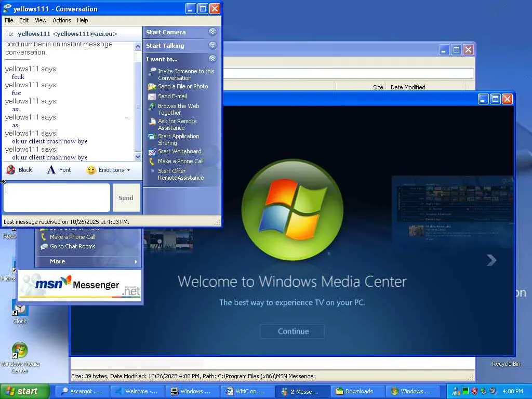Open the Windows start button
Screen dimensions: 532x399
[25, 391]
